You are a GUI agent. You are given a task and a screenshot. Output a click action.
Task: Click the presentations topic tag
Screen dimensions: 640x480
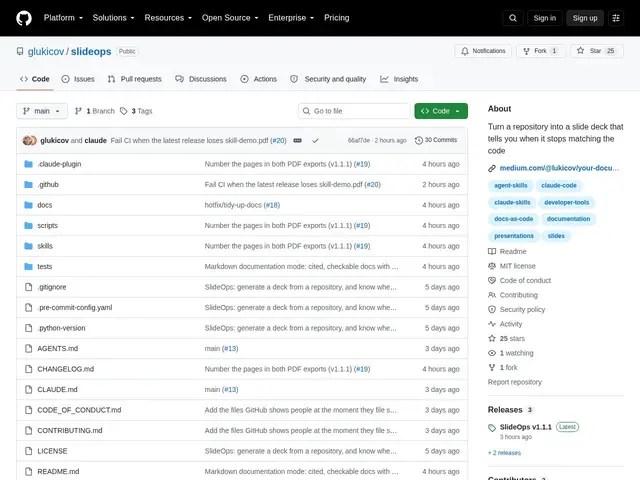514,236
